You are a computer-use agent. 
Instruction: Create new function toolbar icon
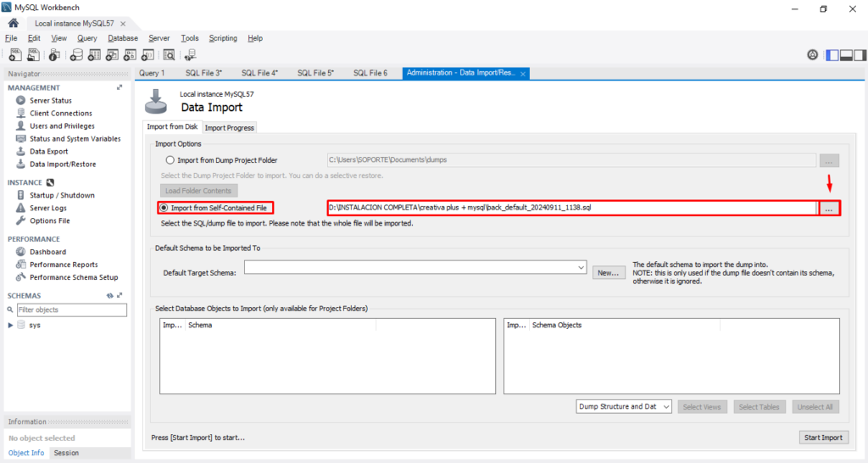pos(147,55)
